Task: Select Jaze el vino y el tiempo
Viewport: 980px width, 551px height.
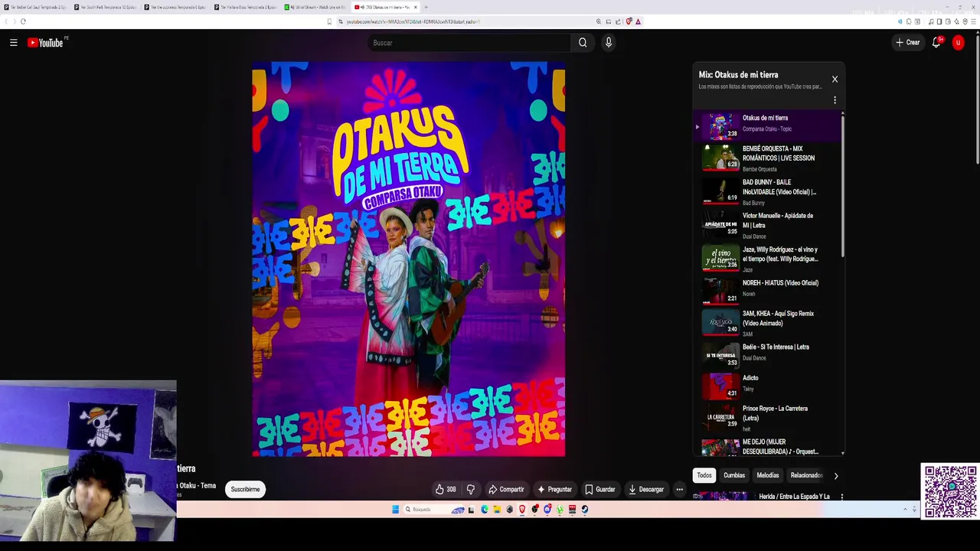Action: coord(769,259)
